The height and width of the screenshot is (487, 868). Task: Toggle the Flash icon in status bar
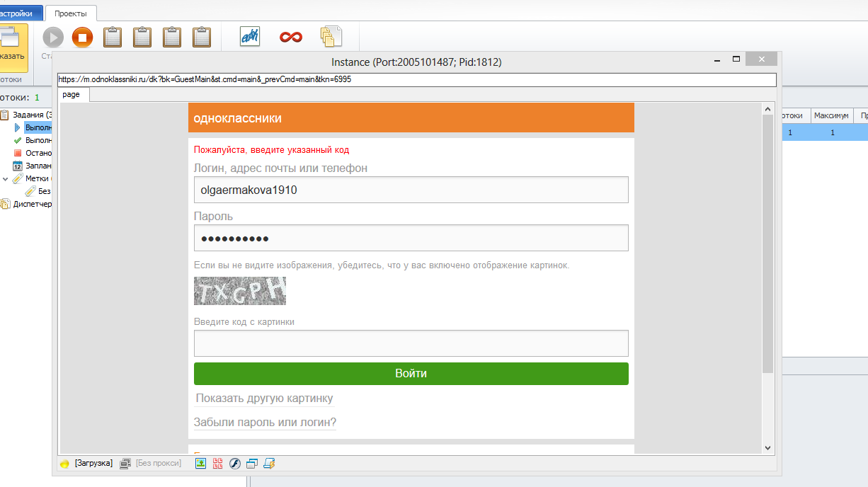coord(235,464)
